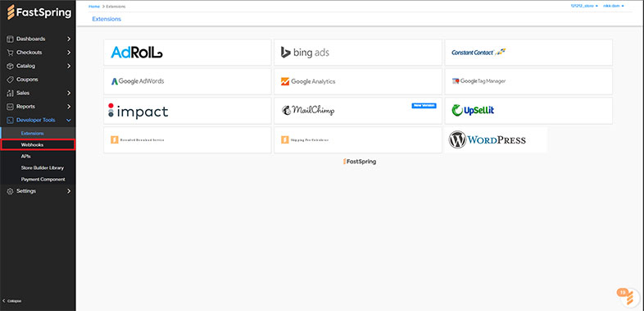Open the MailChimp extension card
The width and height of the screenshot is (644, 311).
[358, 111]
